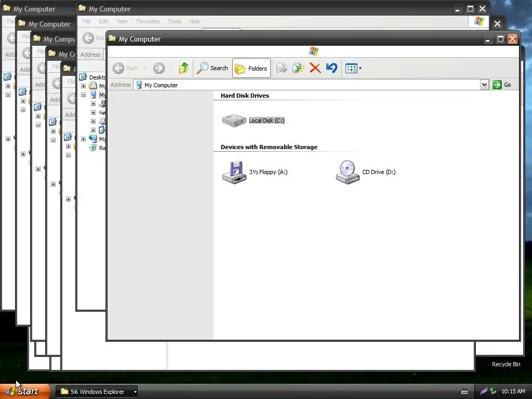Select the Local Disk (C:) drive icon

(x=234, y=121)
